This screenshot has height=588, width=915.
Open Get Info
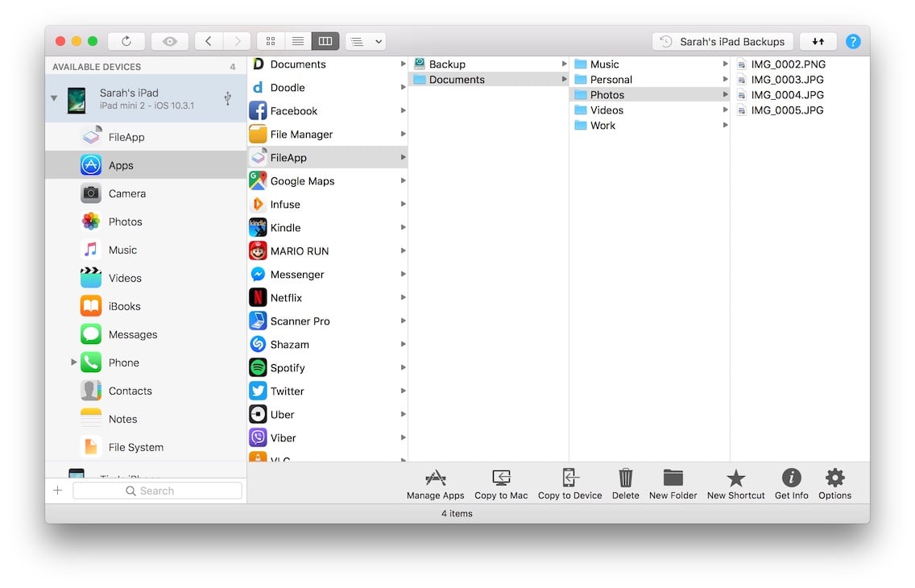791,484
